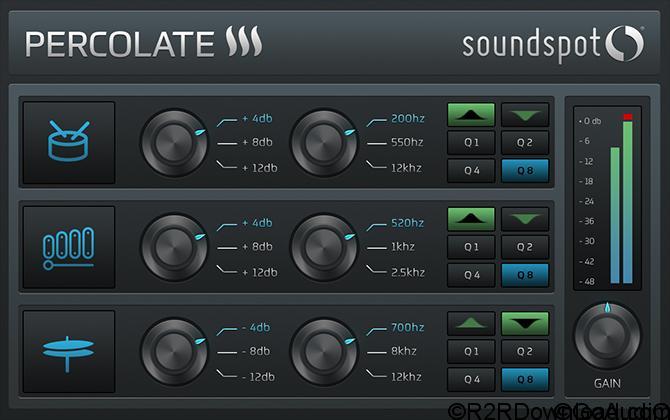Screen dimensions: 670x420
Task: Set Q 1 on drum band
Action: pos(471,143)
